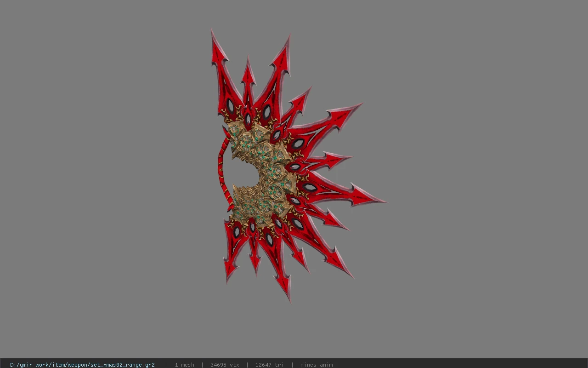Click the 'nincs anim' status text
The image size is (588, 368).
317,365
